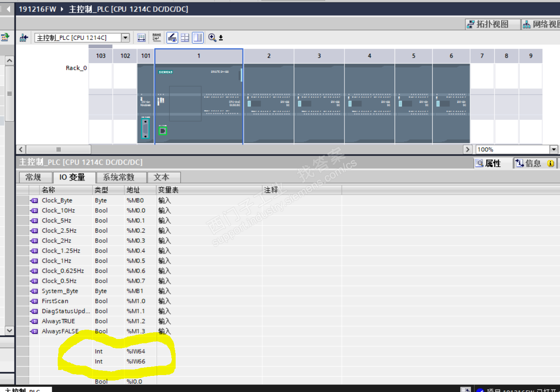Open the small arrow next to zoom magnifier
The image size is (560, 392).
(x=221, y=38)
